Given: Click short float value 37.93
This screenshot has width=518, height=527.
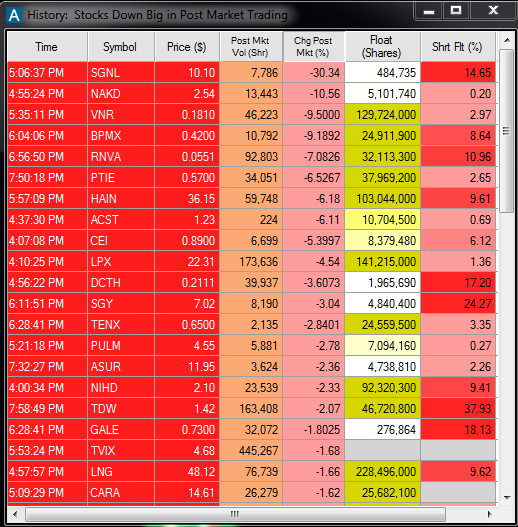Looking at the screenshot, I should 458,409.
